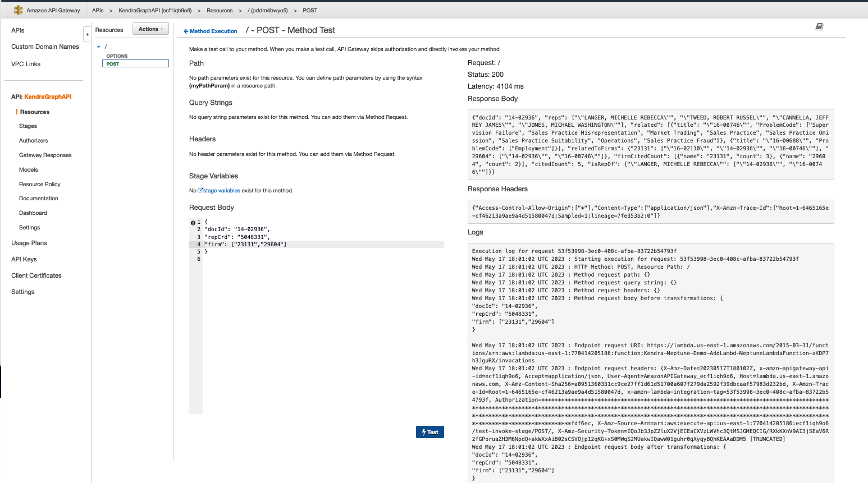Click the POST breadcrumb

click(x=310, y=11)
